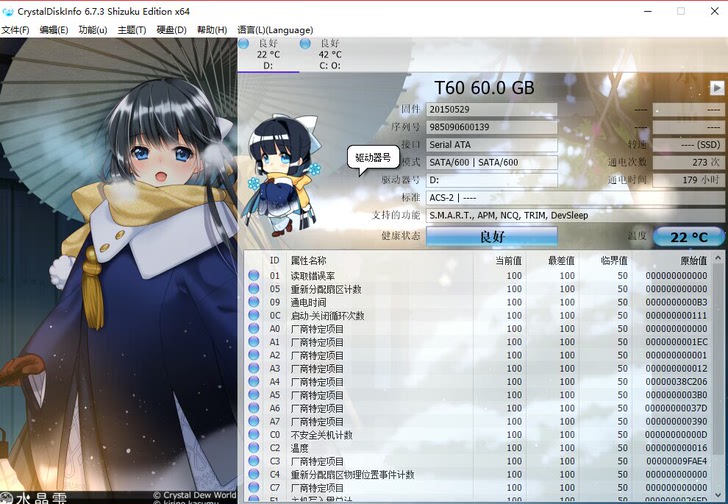Click the Serial ATA interface field

click(492, 145)
